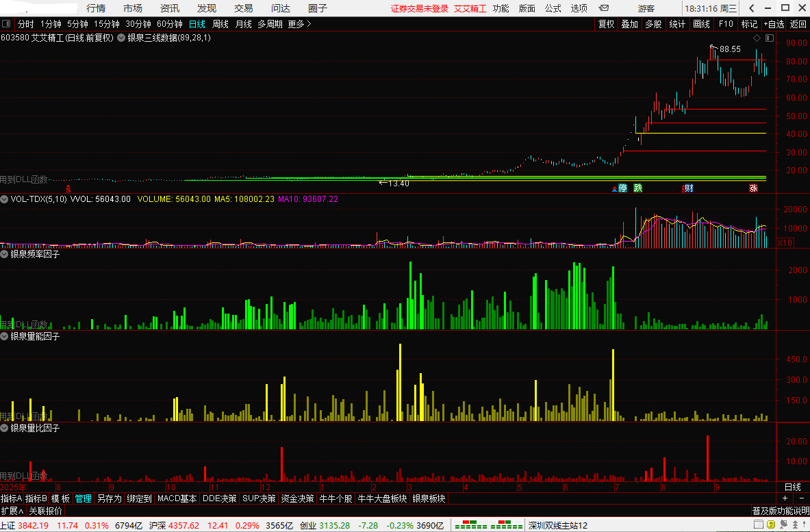Open the mail envelope icon in title bar
The width and height of the screenshot is (810, 532).
tap(603, 8)
